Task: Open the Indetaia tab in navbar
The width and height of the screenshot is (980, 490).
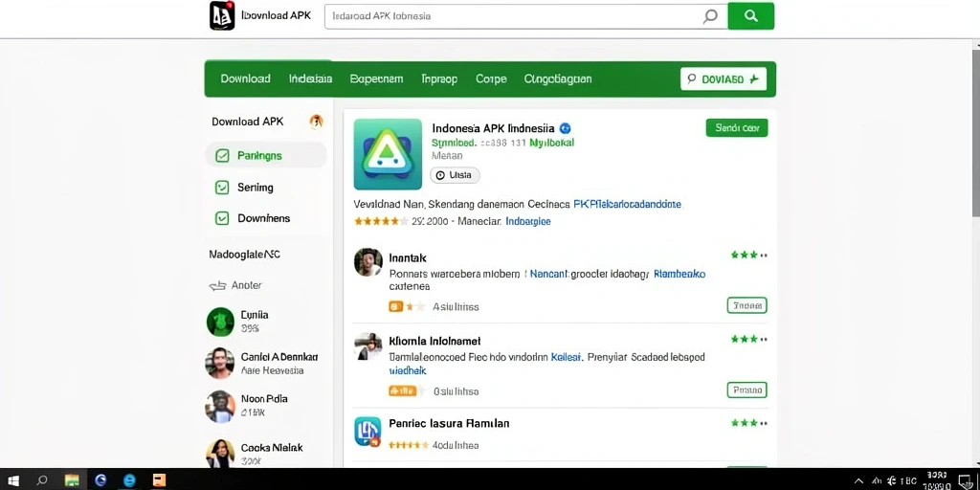Action: tap(311, 78)
